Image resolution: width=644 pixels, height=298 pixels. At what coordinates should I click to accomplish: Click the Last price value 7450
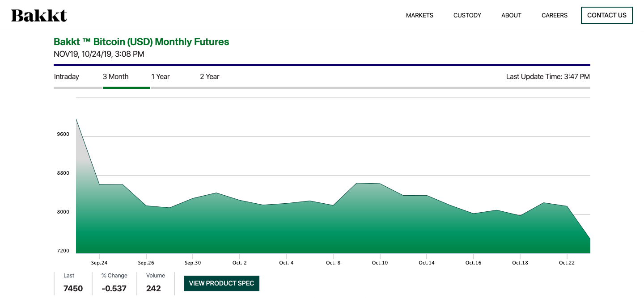click(x=73, y=289)
